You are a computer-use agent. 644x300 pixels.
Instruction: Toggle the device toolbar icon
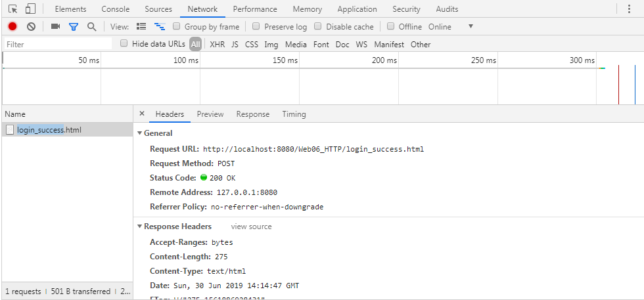click(x=30, y=9)
